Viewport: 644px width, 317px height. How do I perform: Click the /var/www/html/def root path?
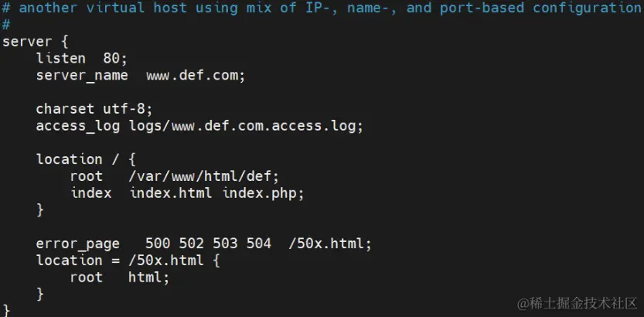pyautogui.click(x=203, y=176)
